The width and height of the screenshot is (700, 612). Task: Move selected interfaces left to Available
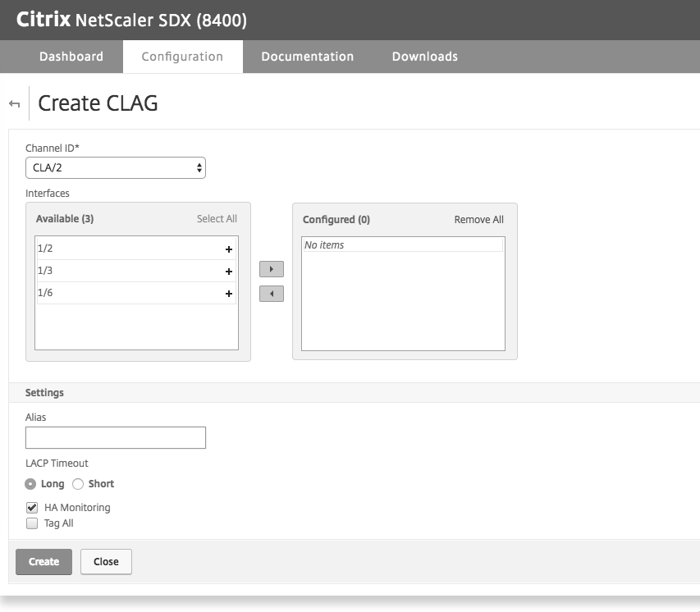(272, 294)
